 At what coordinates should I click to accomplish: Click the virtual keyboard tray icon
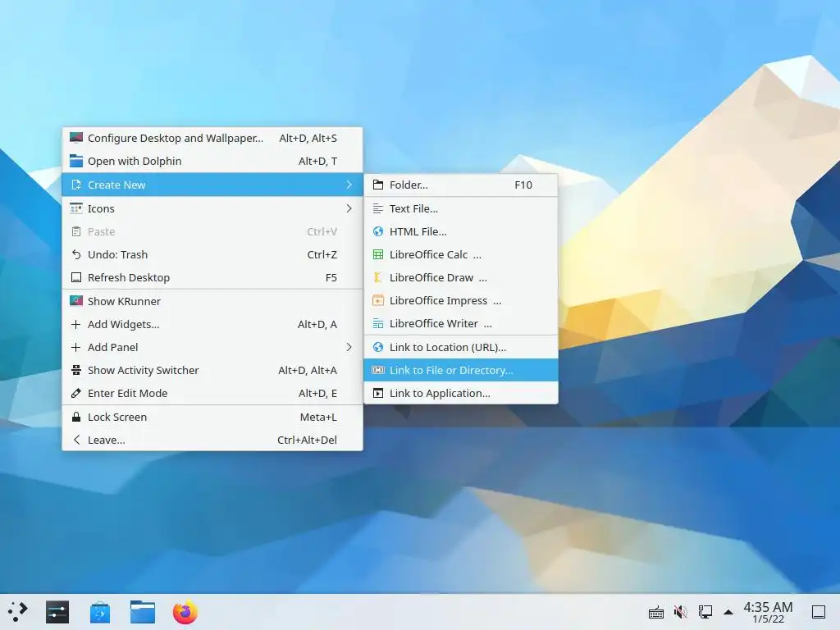(x=655, y=612)
